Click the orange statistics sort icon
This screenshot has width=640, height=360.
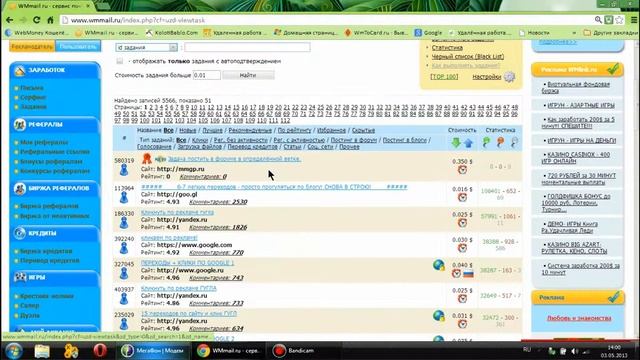pos(500,142)
